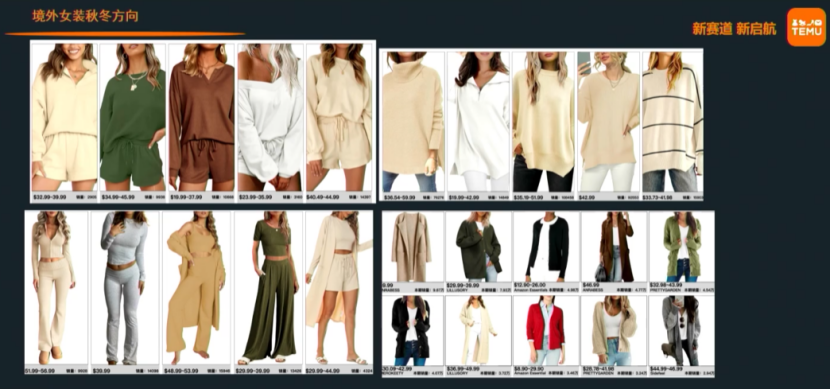The width and height of the screenshot is (830, 389).
Task: Open the white half-zip pullover thumbnail
Action: point(478,122)
